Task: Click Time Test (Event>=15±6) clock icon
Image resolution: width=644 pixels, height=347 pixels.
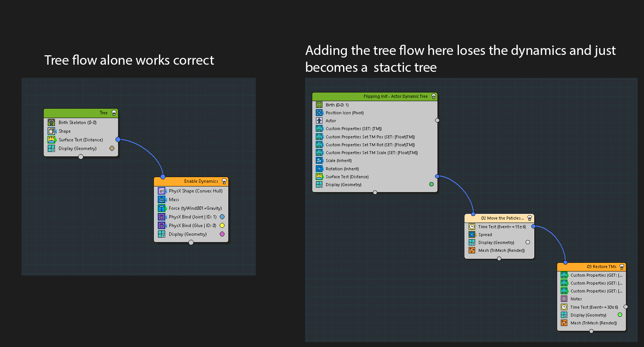Action: (x=472, y=226)
